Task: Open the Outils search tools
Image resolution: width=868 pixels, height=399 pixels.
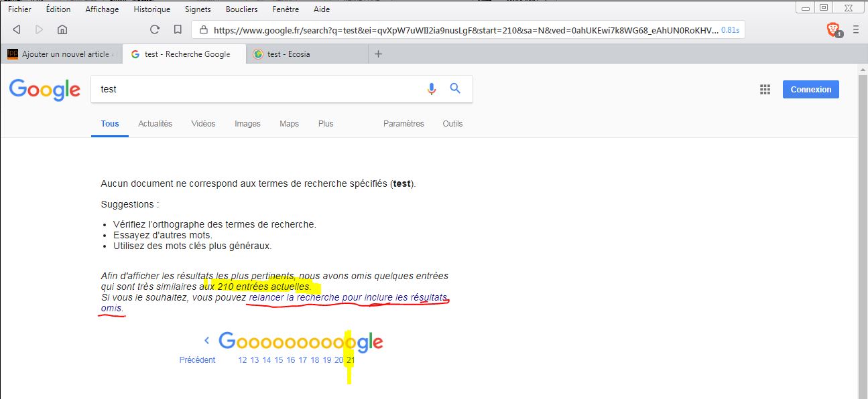Action: point(452,124)
